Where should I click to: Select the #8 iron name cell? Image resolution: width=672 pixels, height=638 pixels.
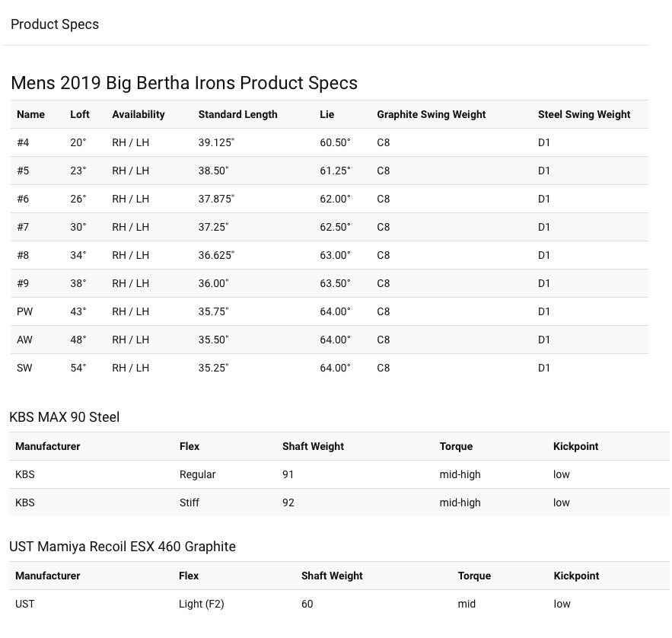point(23,255)
